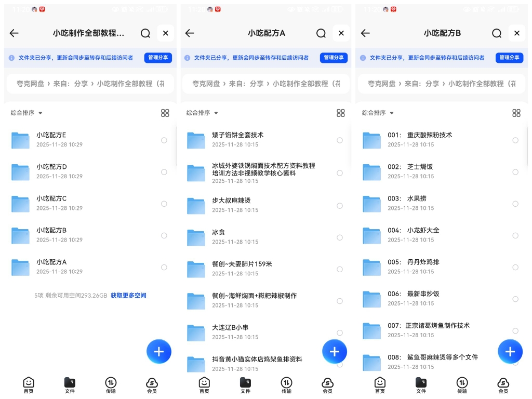Click the 获取更多空间 link
Viewport: 532px width, 399px height.
pyautogui.click(x=128, y=296)
